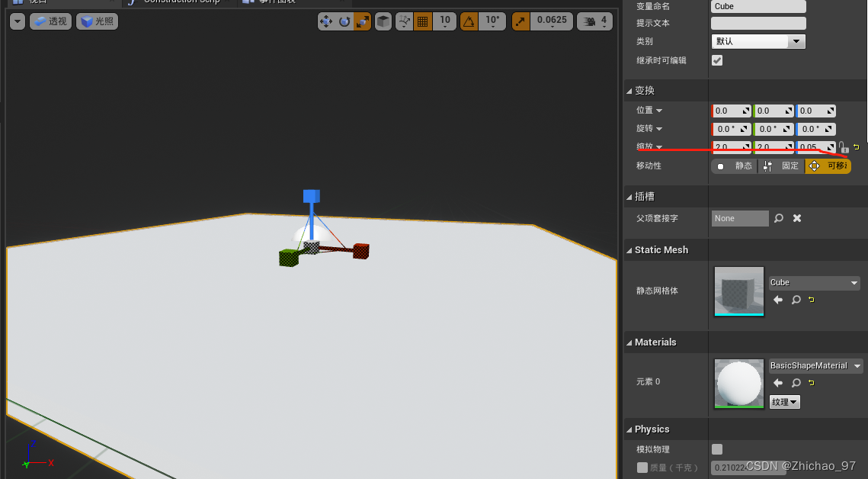868x479 pixels.
Task: Click the location X value field
Action: click(732, 111)
